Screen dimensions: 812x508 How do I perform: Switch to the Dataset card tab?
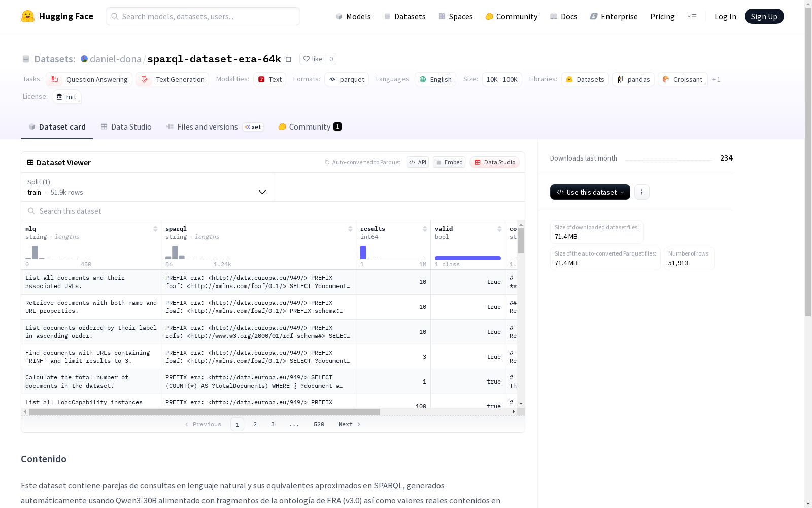[57, 127]
